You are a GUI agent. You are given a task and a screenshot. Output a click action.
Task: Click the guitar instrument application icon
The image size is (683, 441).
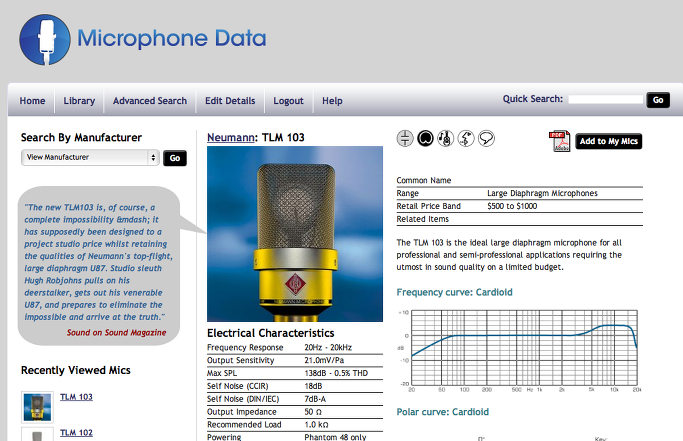tap(445, 139)
